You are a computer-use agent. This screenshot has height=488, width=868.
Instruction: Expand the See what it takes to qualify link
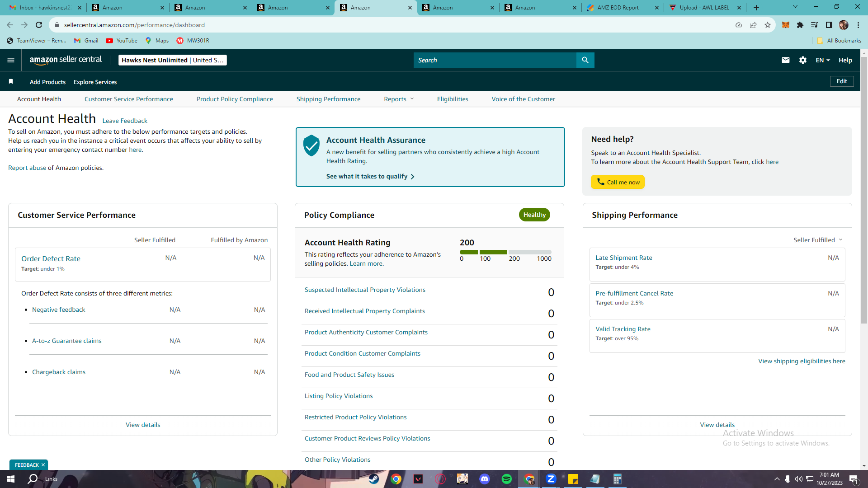(x=370, y=176)
